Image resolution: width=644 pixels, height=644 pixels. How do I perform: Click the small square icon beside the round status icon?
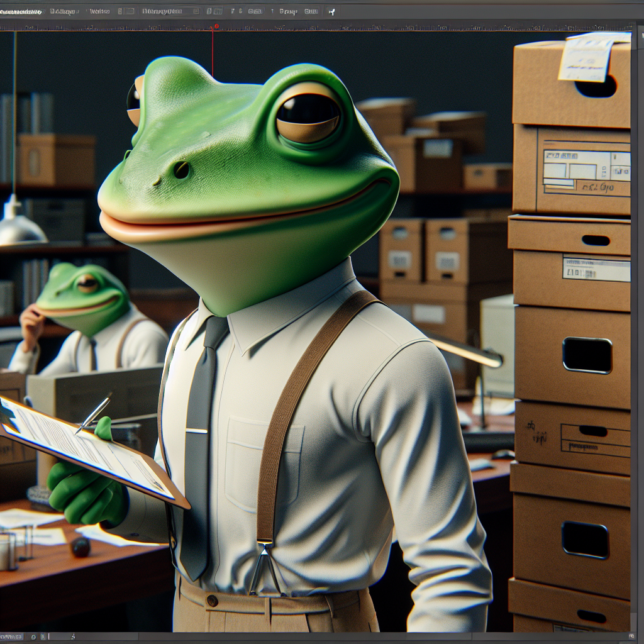(42, 637)
